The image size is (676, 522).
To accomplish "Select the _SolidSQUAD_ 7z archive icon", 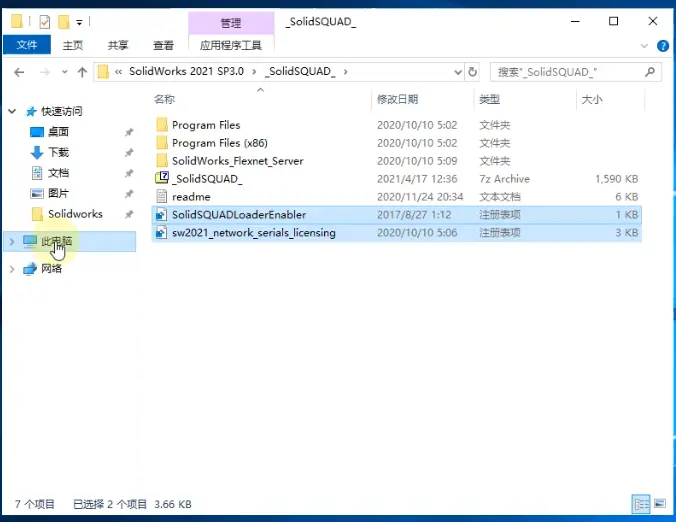I will pyautogui.click(x=162, y=178).
